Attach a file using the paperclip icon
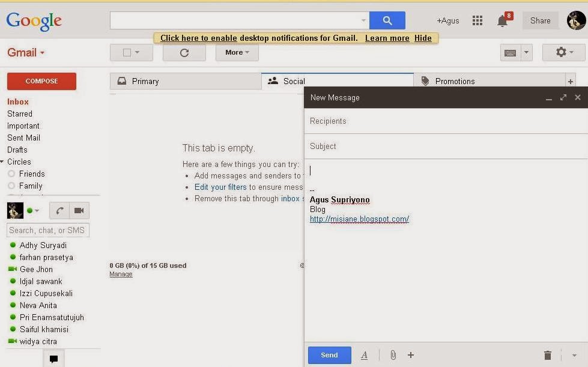This screenshot has width=588, height=367. tap(393, 355)
